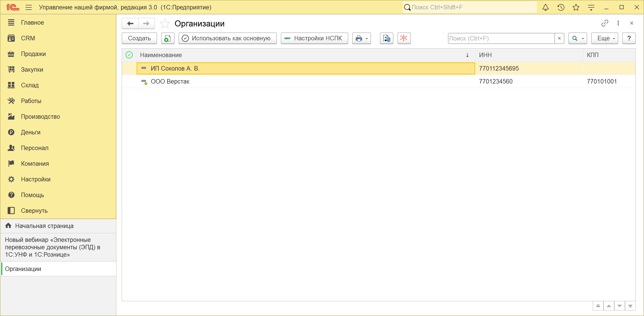Focus the Поиск (Ctrl+F) list search field
The image size is (644, 316).
click(501, 38)
